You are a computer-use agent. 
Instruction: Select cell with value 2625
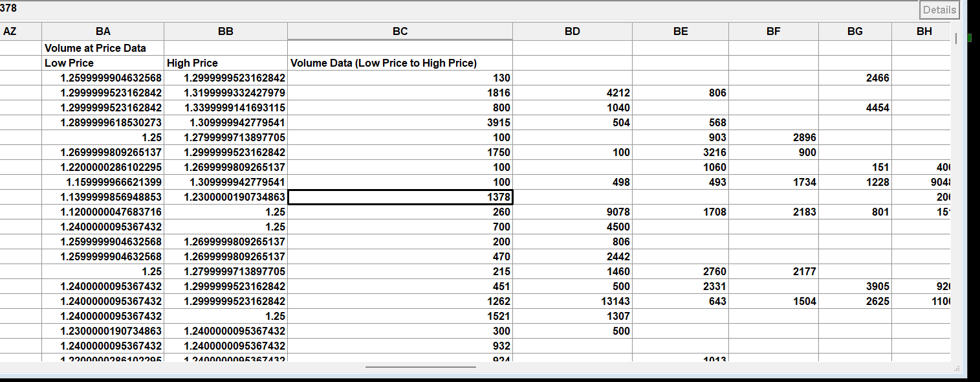coord(855,301)
